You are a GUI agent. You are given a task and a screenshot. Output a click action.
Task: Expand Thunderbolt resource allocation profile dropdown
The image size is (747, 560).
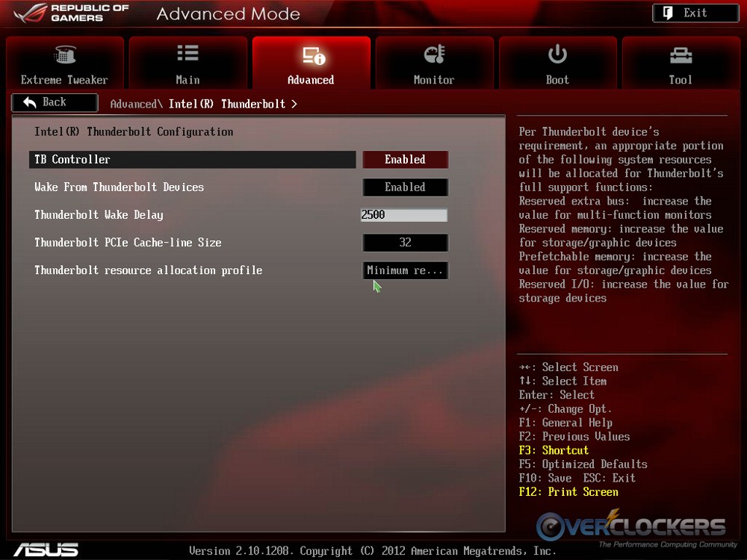(405, 270)
